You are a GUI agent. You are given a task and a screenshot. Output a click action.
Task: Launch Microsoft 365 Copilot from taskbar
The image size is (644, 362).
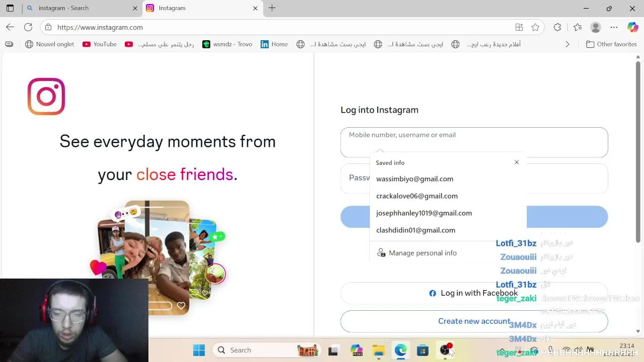coord(356,350)
